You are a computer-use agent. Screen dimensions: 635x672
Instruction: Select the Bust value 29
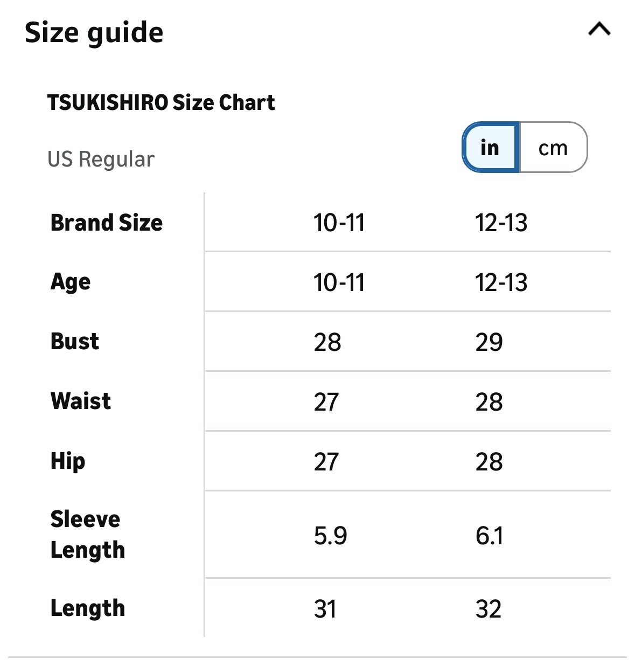pyautogui.click(x=489, y=342)
